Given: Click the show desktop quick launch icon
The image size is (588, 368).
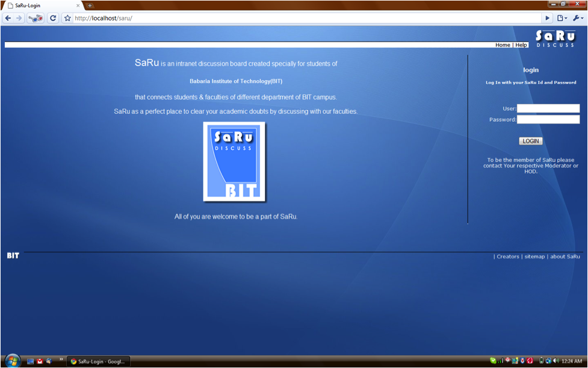Looking at the screenshot, I should 30,361.
